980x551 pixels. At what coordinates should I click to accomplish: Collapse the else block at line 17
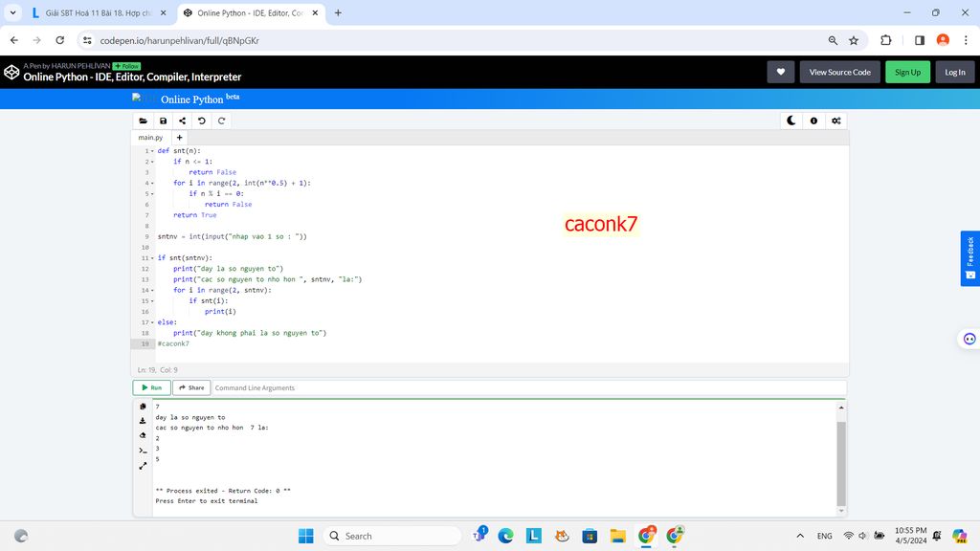152,322
